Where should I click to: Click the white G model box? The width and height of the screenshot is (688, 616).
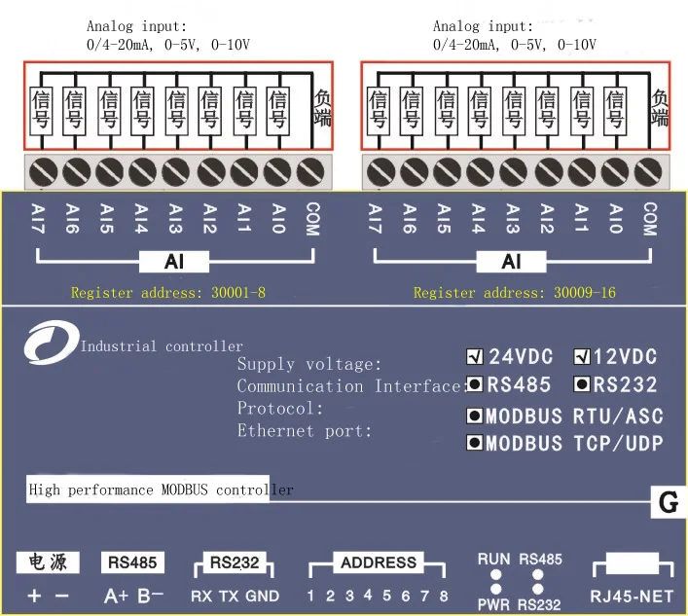pos(669,502)
